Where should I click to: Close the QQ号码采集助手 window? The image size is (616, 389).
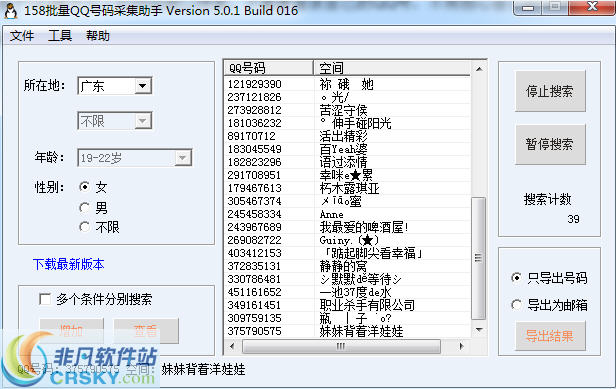592,7
